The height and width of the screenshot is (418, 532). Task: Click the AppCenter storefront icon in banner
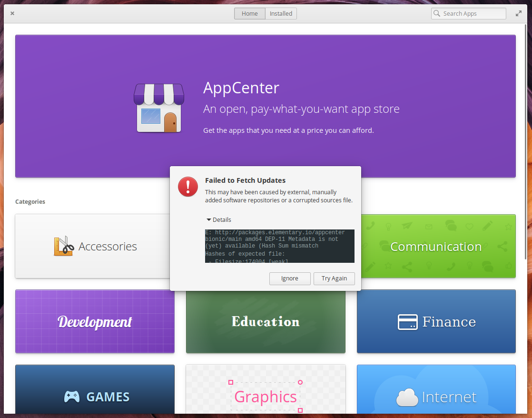pyautogui.click(x=159, y=108)
